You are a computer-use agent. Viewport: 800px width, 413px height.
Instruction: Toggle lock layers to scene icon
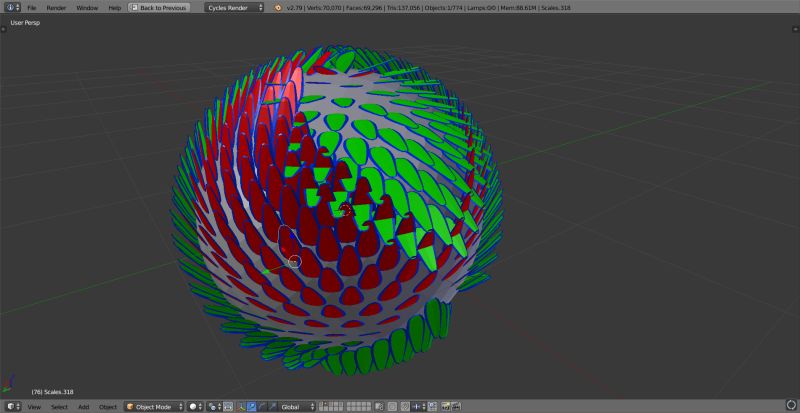[x=379, y=406]
